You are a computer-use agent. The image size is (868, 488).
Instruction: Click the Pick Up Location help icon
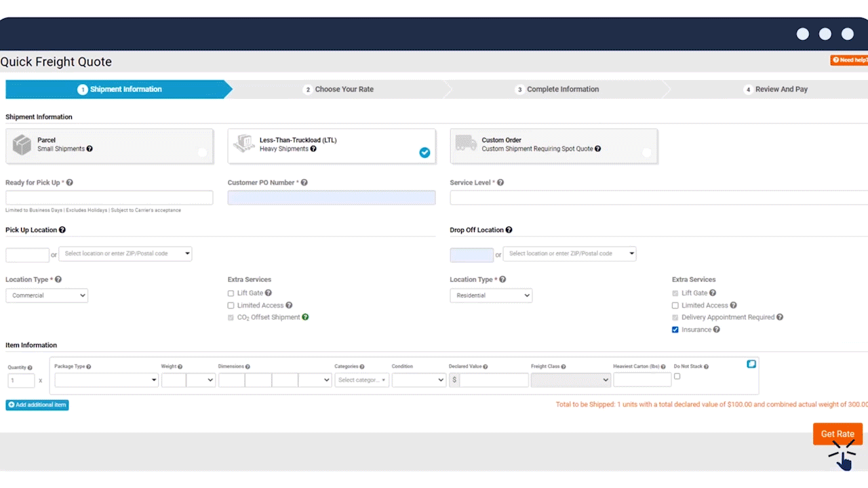click(x=62, y=230)
